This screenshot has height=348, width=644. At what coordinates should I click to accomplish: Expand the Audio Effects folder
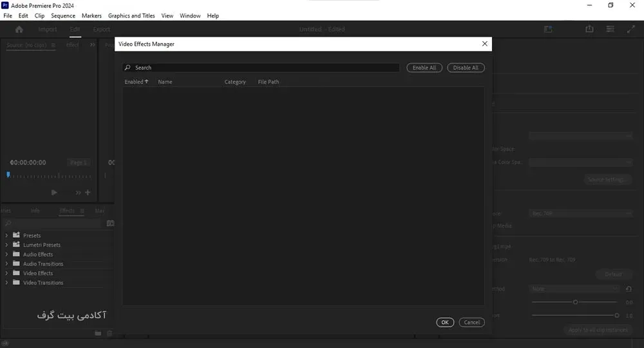tap(6, 255)
